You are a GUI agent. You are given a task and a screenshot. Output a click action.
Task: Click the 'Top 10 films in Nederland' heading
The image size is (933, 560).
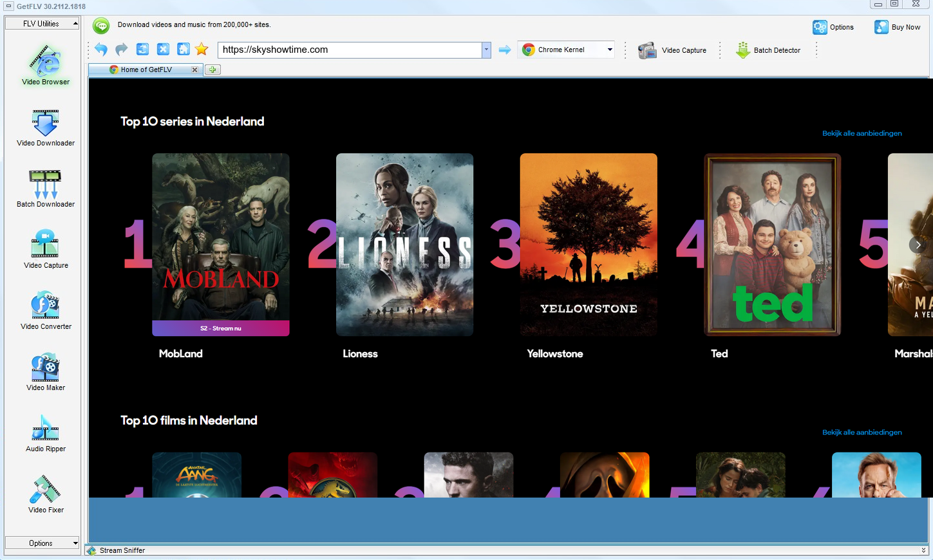click(189, 420)
